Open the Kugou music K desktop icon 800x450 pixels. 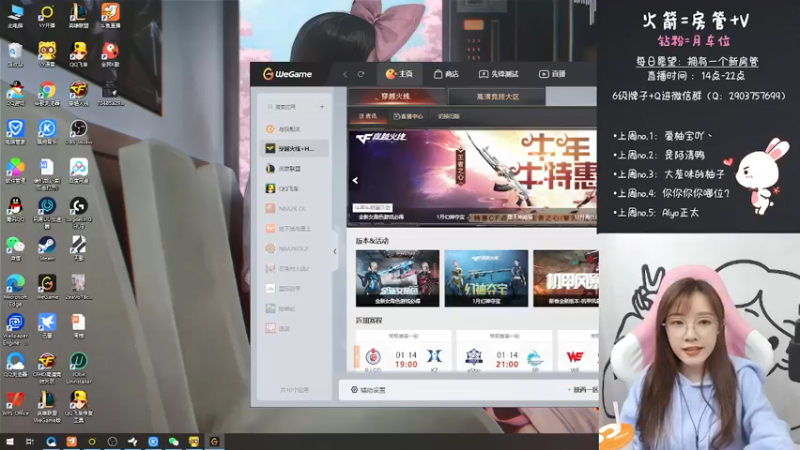47,132
